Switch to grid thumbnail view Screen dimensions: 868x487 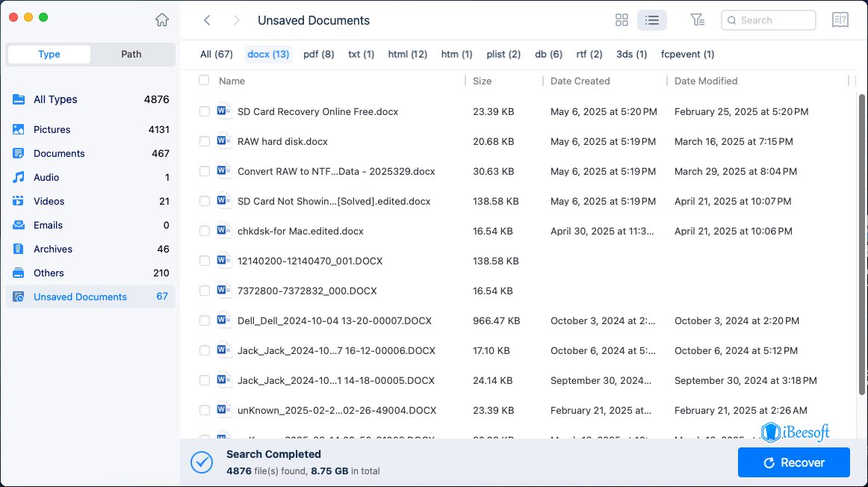pyautogui.click(x=621, y=20)
